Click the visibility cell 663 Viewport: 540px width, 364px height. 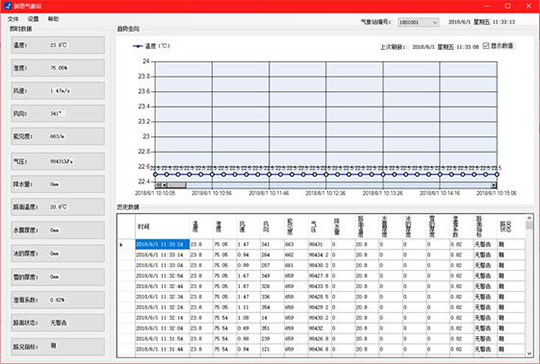(296, 244)
